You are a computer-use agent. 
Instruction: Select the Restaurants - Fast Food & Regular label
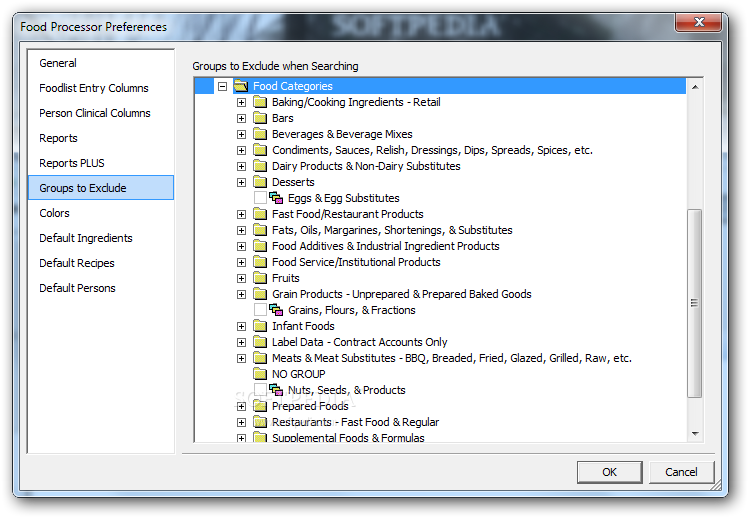click(x=355, y=422)
